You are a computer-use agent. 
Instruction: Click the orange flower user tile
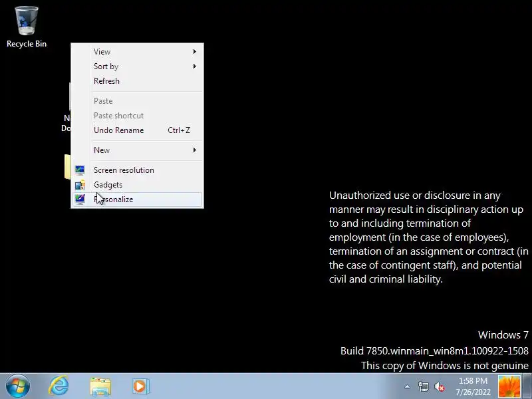(509, 386)
